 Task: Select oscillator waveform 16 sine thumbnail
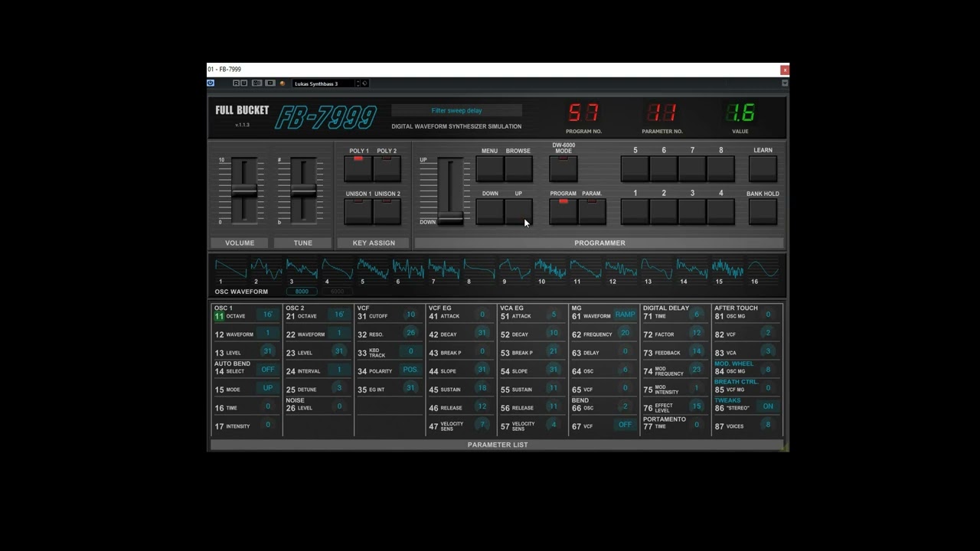click(x=763, y=269)
